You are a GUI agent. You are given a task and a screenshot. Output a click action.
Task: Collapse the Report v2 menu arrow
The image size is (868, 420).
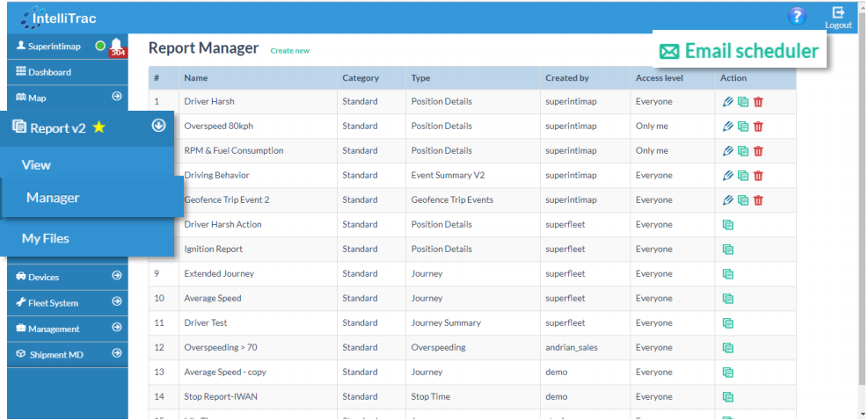pyautogui.click(x=158, y=126)
